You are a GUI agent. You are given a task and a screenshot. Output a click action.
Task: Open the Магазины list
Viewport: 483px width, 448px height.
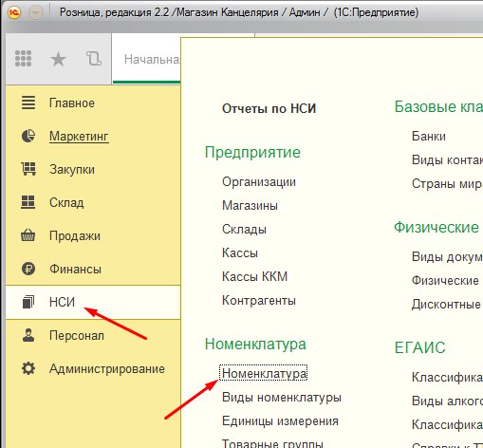tap(250, 206)
